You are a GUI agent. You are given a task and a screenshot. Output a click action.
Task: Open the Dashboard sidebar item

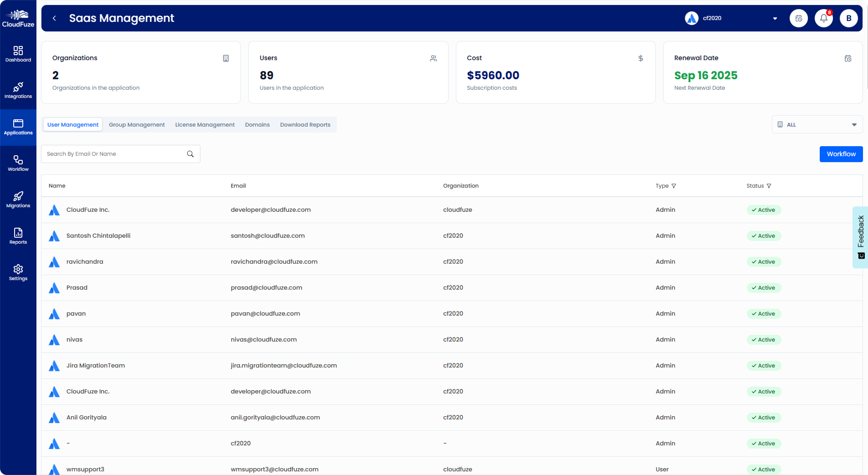point(18,54)
